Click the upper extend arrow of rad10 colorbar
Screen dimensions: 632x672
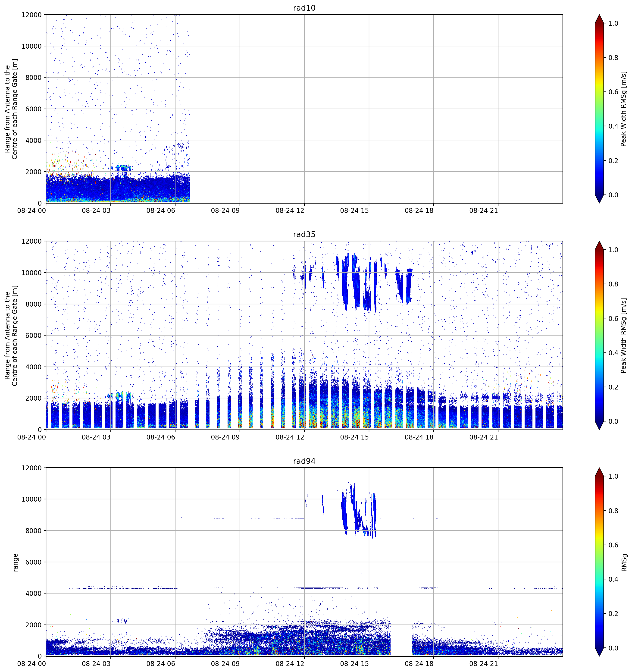click(x=599, y=19)
